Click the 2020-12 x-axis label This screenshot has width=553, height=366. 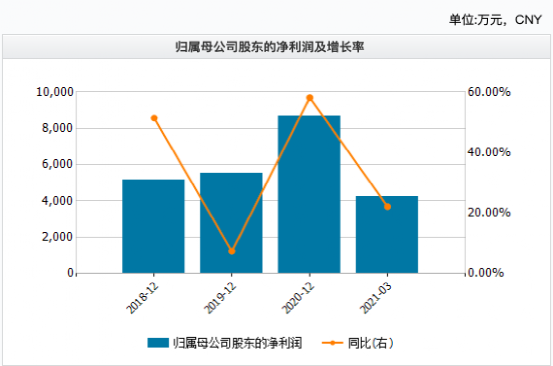coord(298,298)
